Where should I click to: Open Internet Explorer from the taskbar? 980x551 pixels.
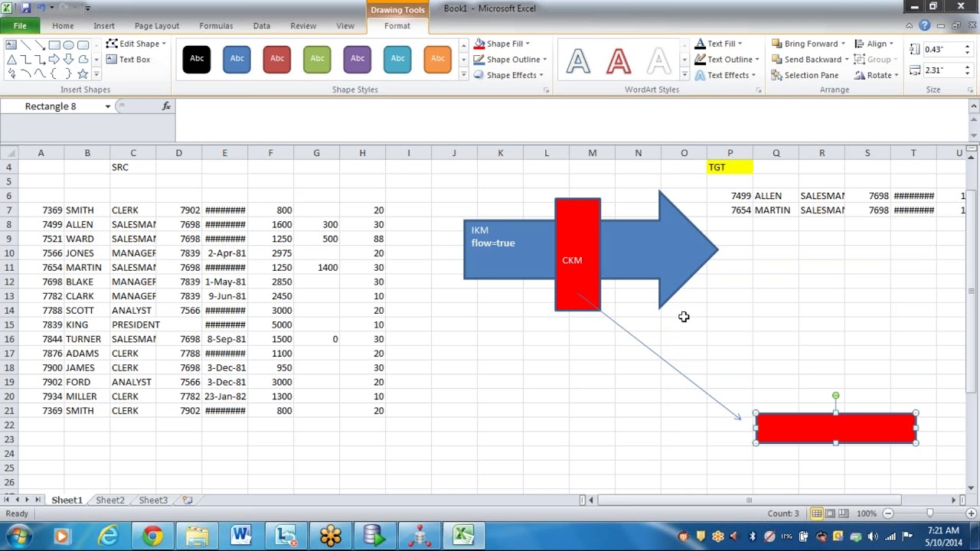(x=108, y=536)
